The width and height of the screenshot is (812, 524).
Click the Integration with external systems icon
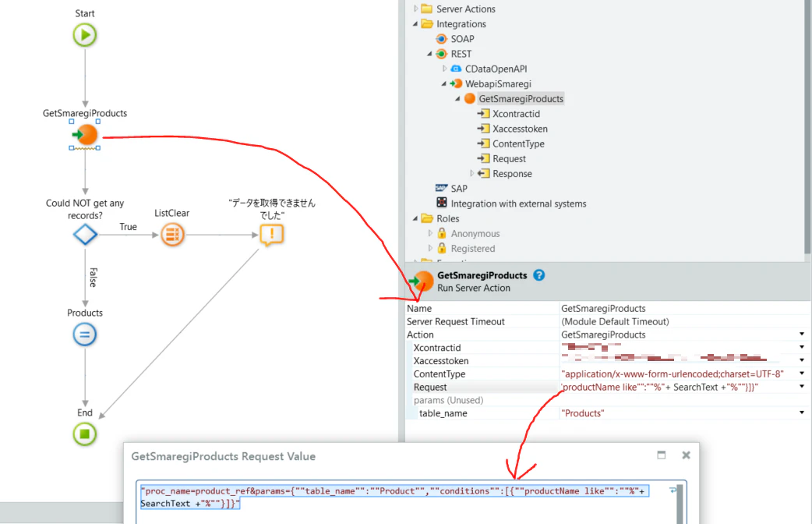point(442,203)
